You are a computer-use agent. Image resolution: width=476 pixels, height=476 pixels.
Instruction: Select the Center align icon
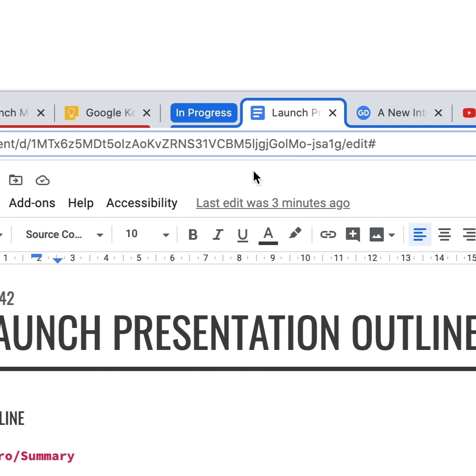pyautogui.click(x=444, y=234)
